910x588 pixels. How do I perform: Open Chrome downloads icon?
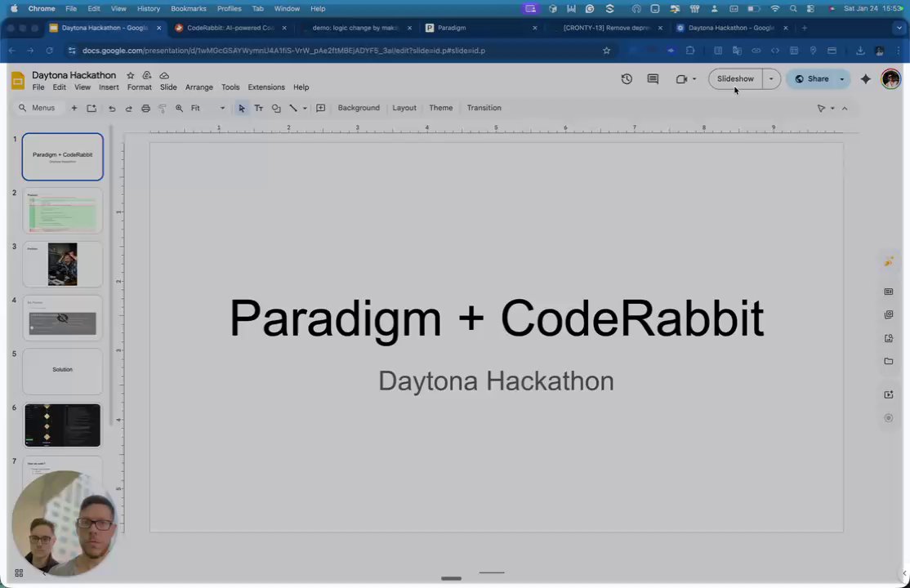pyautogui.click(x=860, y=51)
